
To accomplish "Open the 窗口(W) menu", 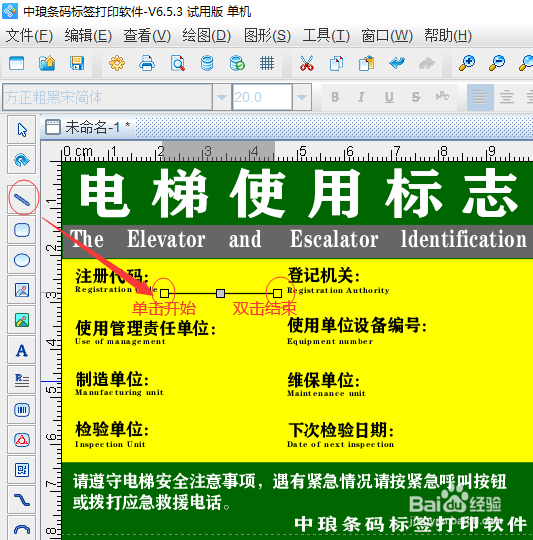I will [x=387, y=35].
